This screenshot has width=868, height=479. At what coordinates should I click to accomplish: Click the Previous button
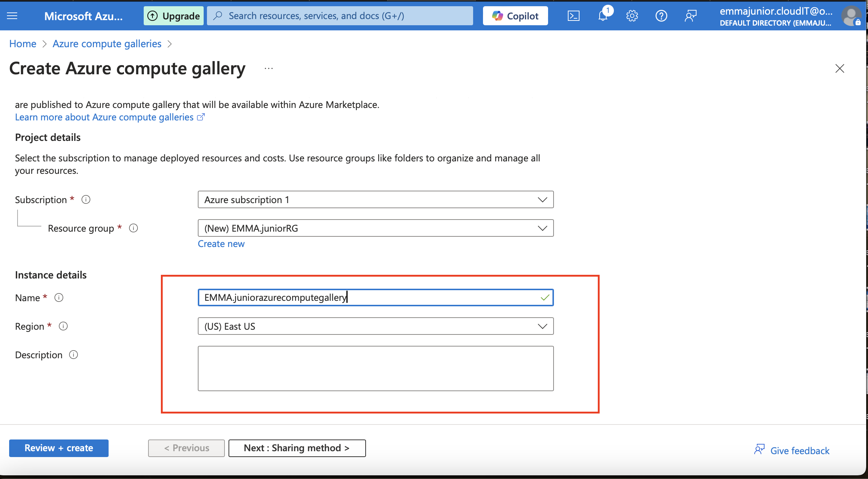[x=186, y=448]
